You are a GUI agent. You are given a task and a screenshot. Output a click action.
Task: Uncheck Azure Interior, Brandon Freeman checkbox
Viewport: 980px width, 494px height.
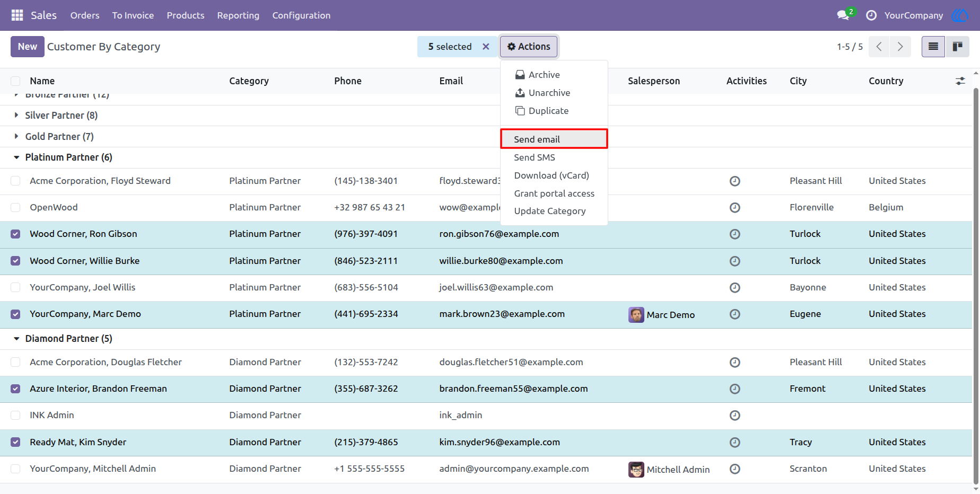(x=15, y=389)
